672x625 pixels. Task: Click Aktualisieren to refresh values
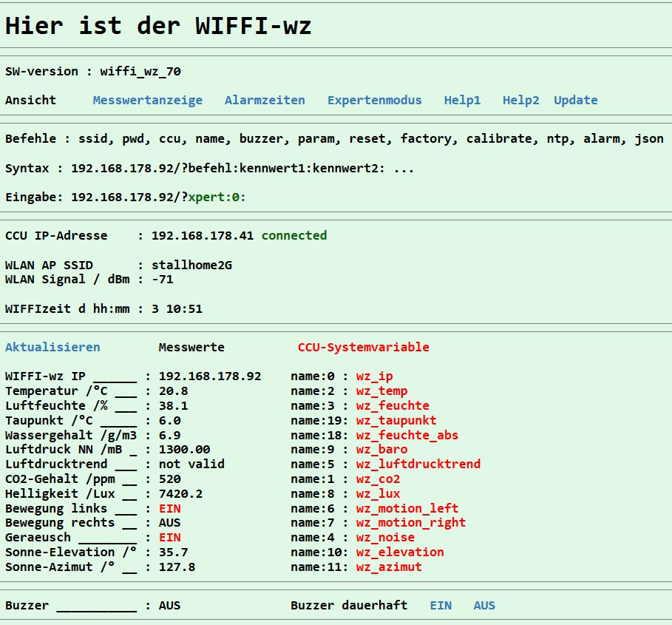pyautogui.click(x=52, y=347)
